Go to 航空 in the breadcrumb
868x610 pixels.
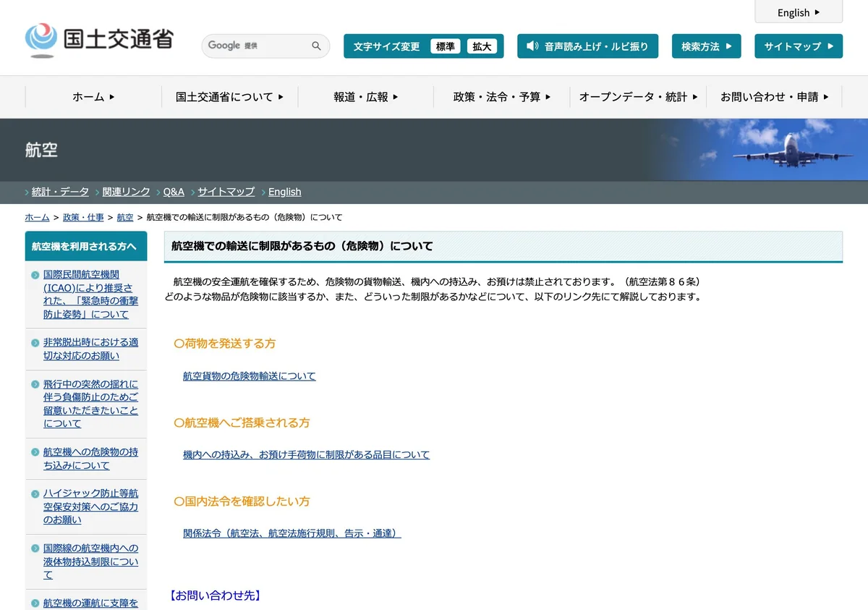click(125, 217)
